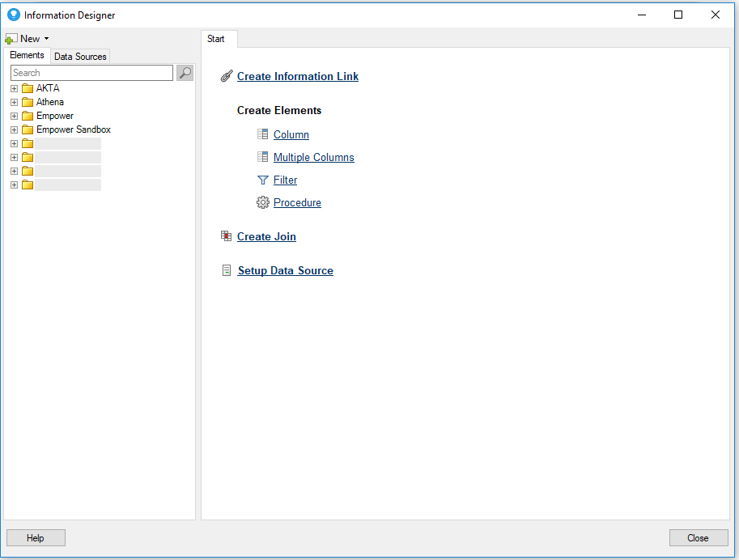This screenshot has height=560, width=739.
Task: Click the Empower Sandbox folder icon
Action: click(x=28, y=129)
